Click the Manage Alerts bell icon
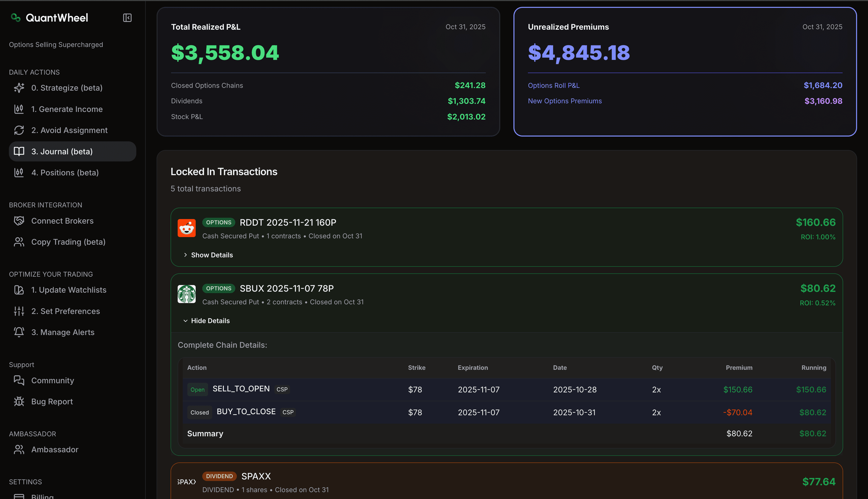This screenshot has width=868, height=499. [x=19, y=332]
